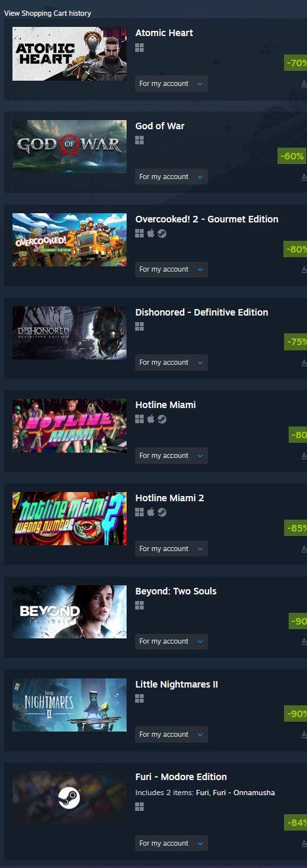Click Windows icon under Little Nightmares II
The width and height of the screenshot is (307, 868).
pos(139,699)
